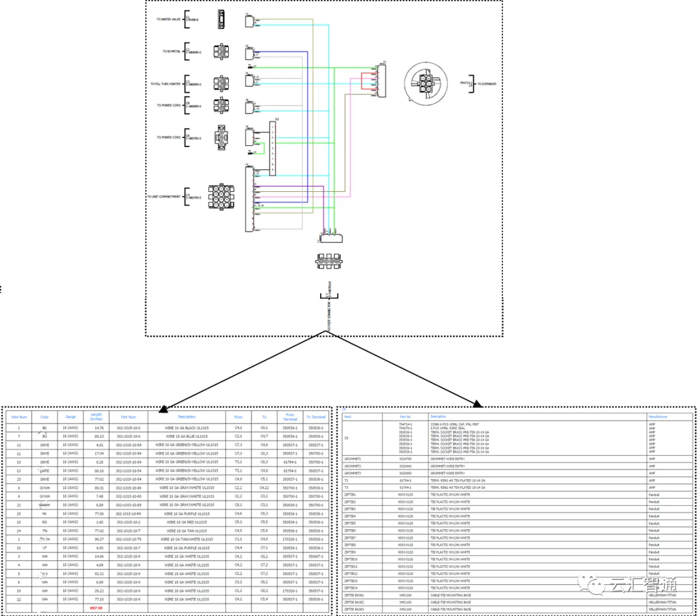The width and height of the screenshot is (700, 616).
Task: Click the PK color cell in wire 25 row
Action: coord(45,514)
